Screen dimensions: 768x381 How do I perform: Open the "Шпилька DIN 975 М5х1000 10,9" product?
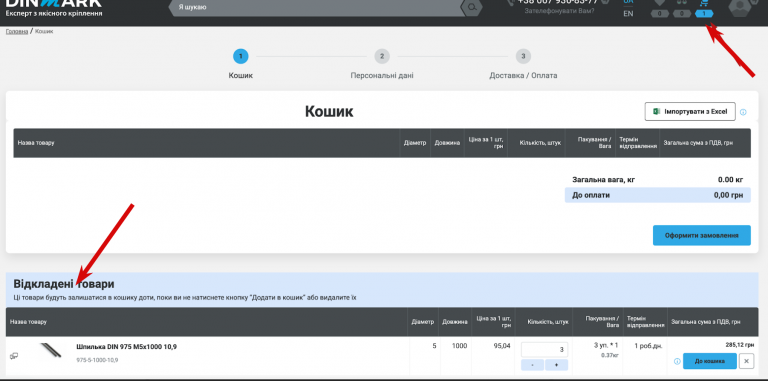126,347
